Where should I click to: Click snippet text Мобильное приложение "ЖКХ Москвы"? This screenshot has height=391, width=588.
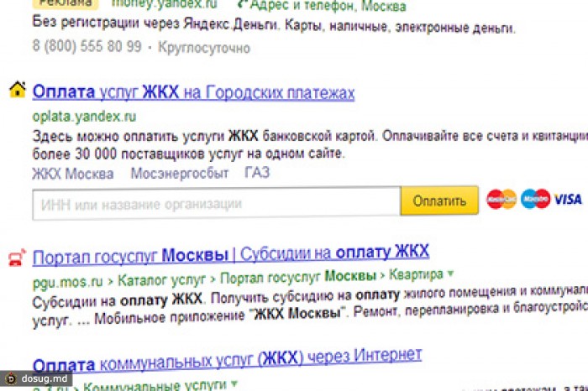pyautogui.click(x=219, y=315)
